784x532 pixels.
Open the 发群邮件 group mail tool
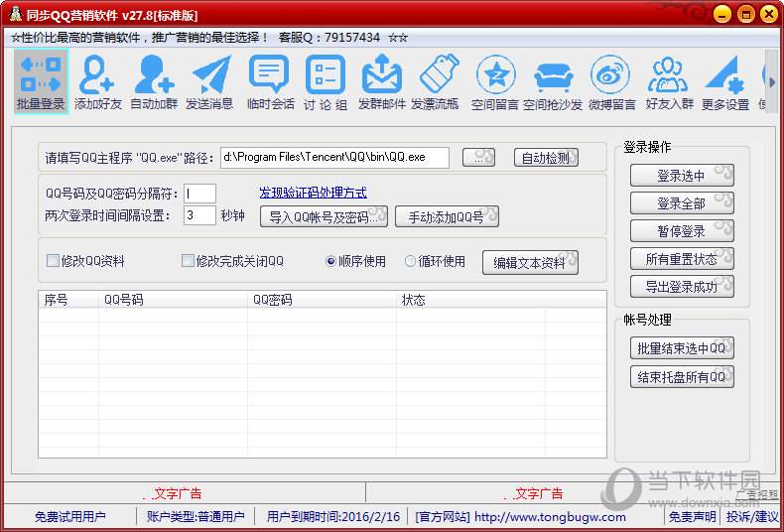(381, 81)
